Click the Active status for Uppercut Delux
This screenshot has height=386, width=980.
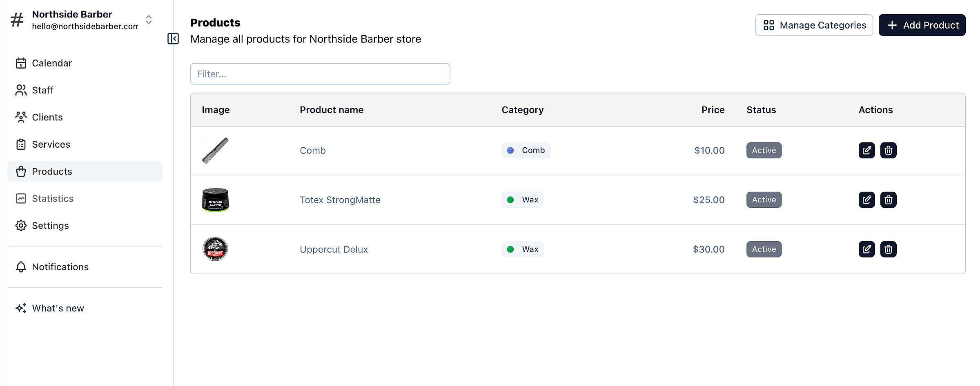click(x=764, y=249)
